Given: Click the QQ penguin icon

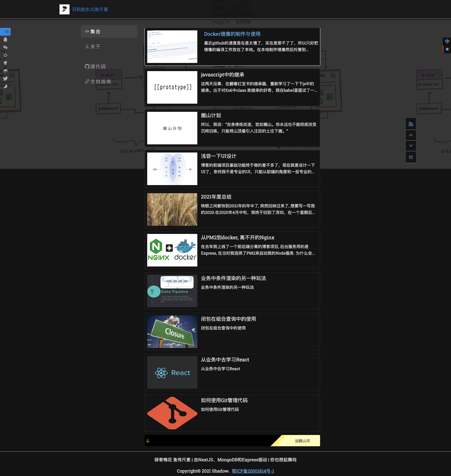Looking at the screenshot, I should coord(5,39).
